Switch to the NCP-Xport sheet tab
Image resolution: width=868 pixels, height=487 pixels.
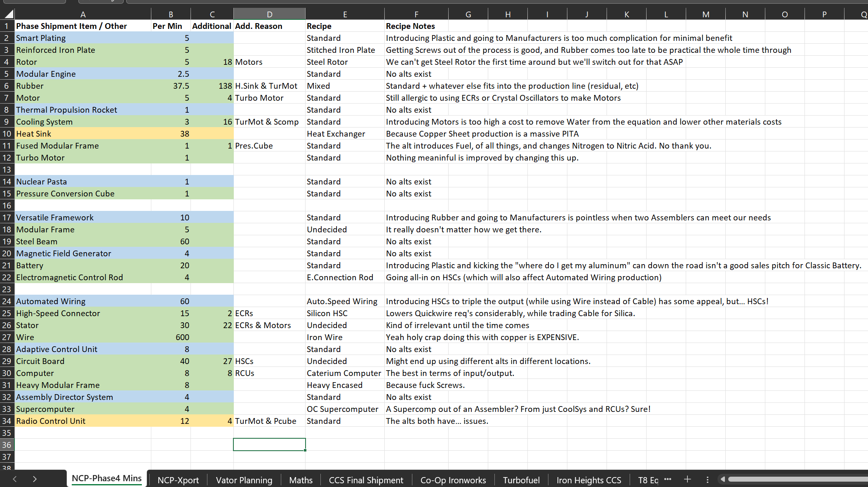(x=178, y=480)
